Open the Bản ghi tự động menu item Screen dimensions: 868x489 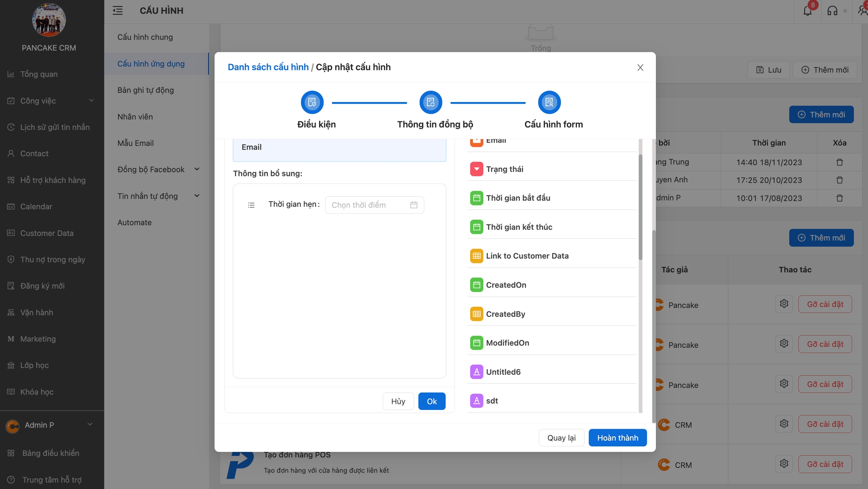(x=145, y=90)
